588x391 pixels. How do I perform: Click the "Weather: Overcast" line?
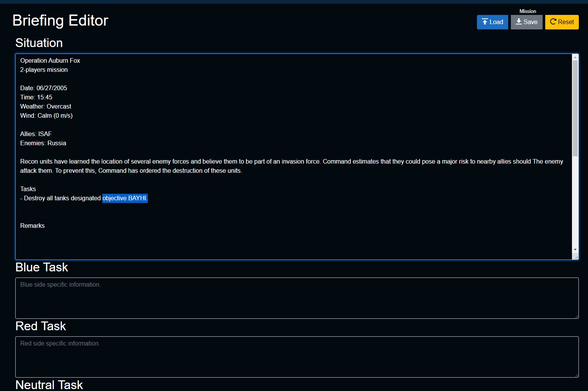45,107
